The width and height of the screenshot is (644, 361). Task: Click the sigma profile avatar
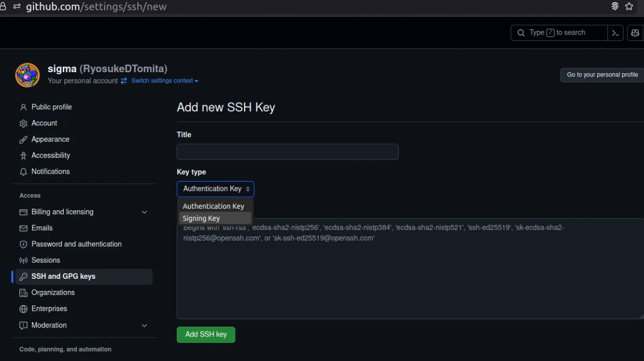tap(28, 75)
